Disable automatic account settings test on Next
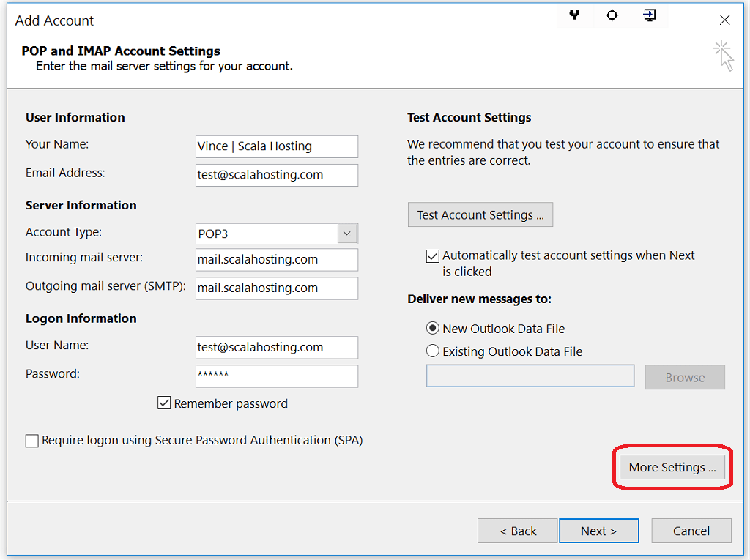Image resolution: width=750 pixels, height=560 pixels. tap(432, 255)
